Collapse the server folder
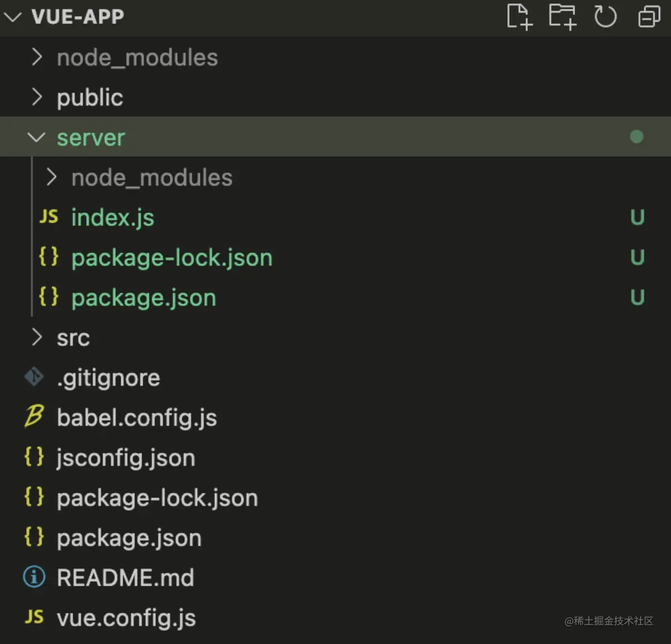 click(x=37, y=137)
